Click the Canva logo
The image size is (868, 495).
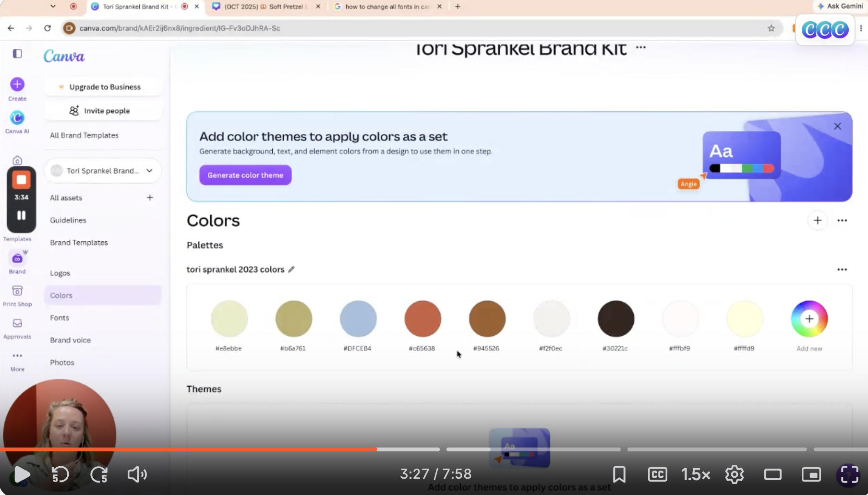coord(64,56)
